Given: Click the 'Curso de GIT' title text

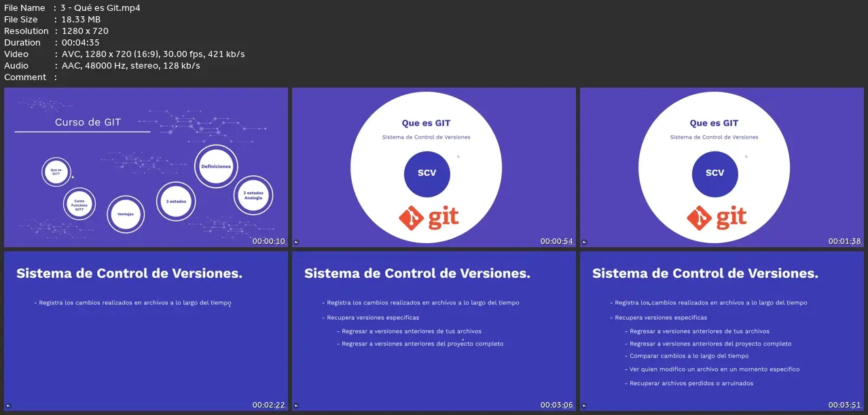Looking at the screenshot, I should (x=88, y=122).
